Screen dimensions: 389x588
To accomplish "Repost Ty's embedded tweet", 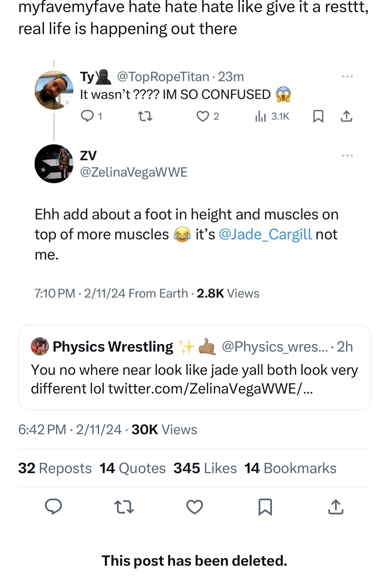I will 145,116.
